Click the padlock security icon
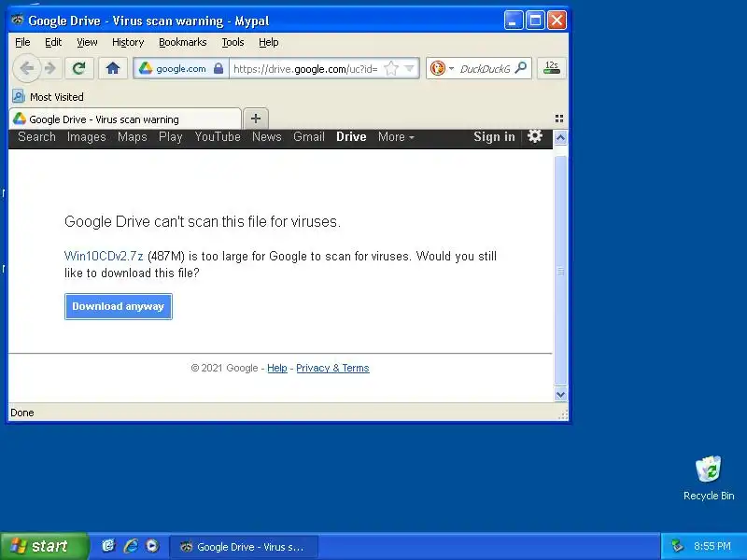 tap(218, 68)
